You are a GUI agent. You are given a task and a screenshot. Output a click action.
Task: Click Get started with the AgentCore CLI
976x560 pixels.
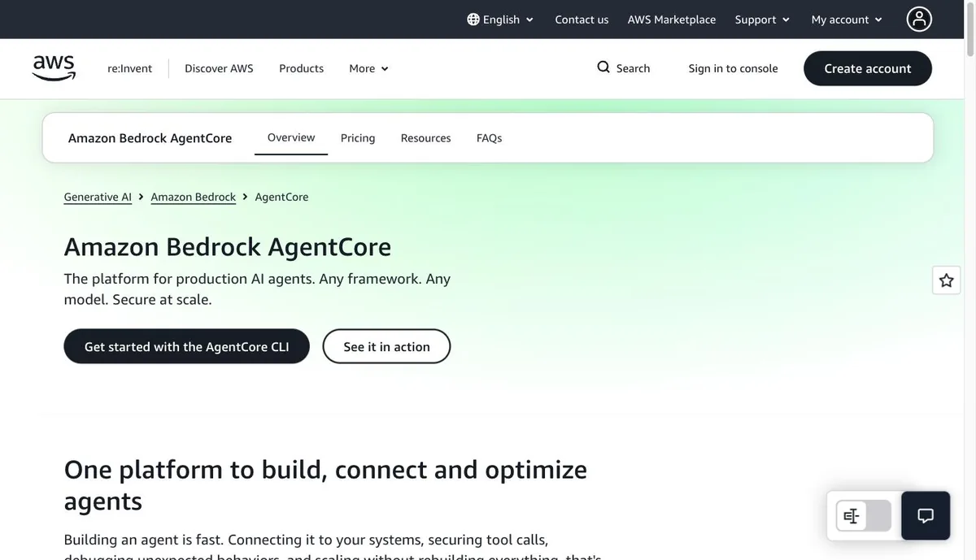[186, 346]
